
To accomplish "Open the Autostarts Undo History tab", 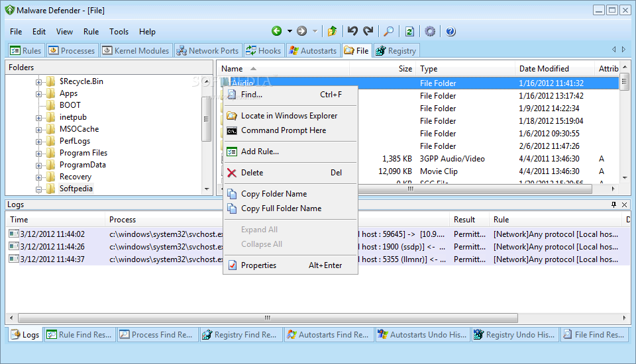I will (423, 334).
